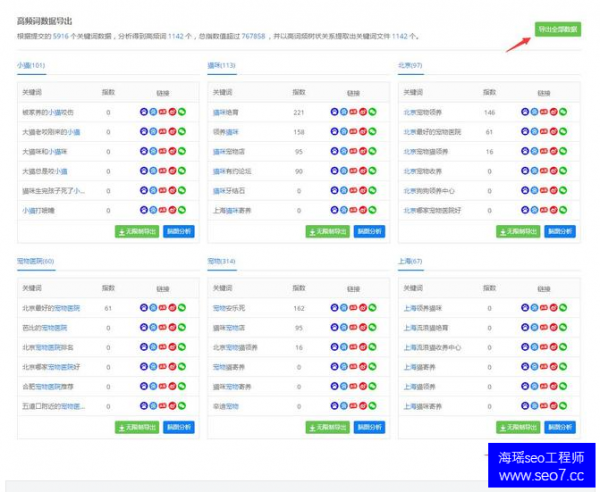600x492 pixels.
Task: Open the 上海(67) group tab
Action: coord(410,261)
